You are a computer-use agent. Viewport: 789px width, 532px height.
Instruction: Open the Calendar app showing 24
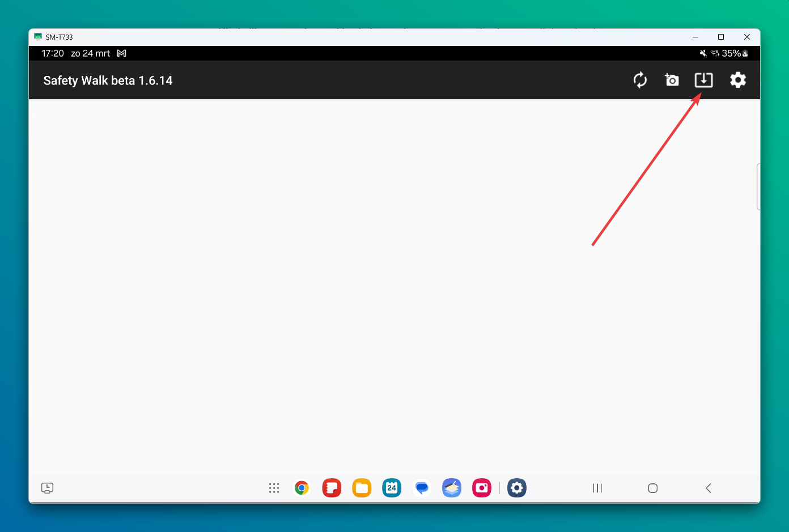pos(392,488)
